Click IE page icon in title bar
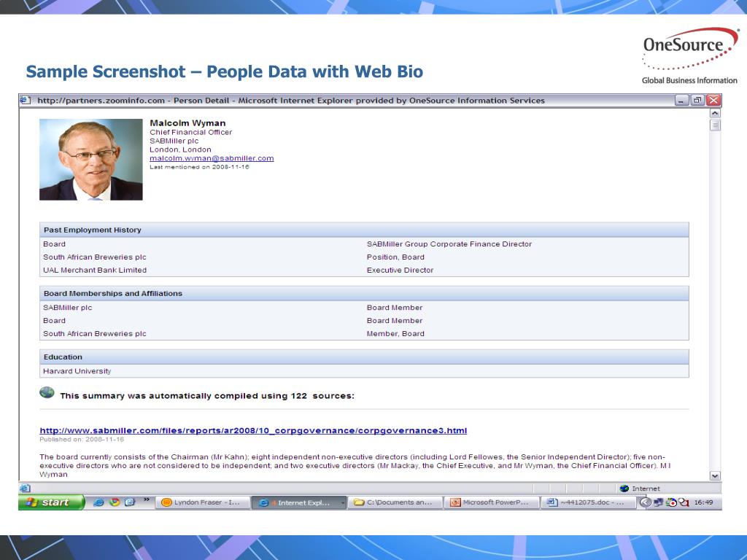The height and width of the screenshot is (560, 747). [26, 100]
